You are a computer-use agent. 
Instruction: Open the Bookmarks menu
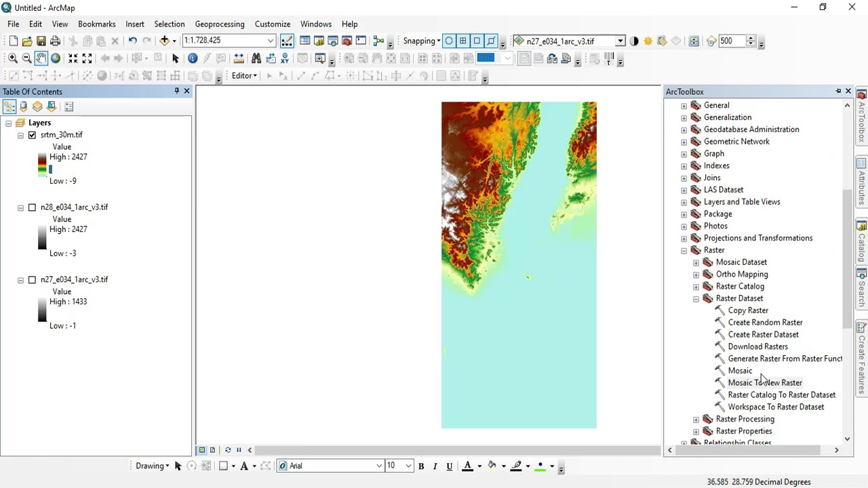(97, 24)
